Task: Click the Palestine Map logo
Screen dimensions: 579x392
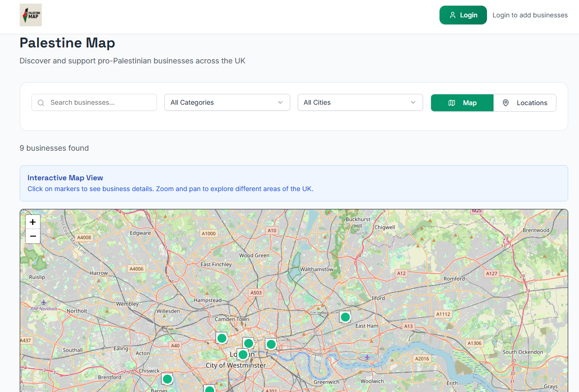Action: (x=31, y=15)
